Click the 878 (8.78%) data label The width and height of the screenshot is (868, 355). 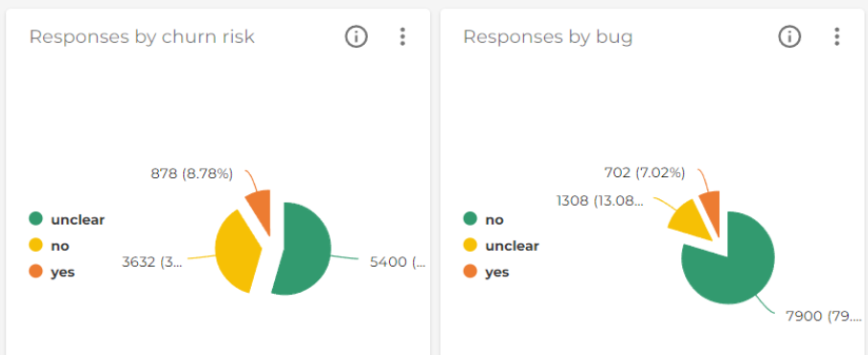click(x=192, y=173)
